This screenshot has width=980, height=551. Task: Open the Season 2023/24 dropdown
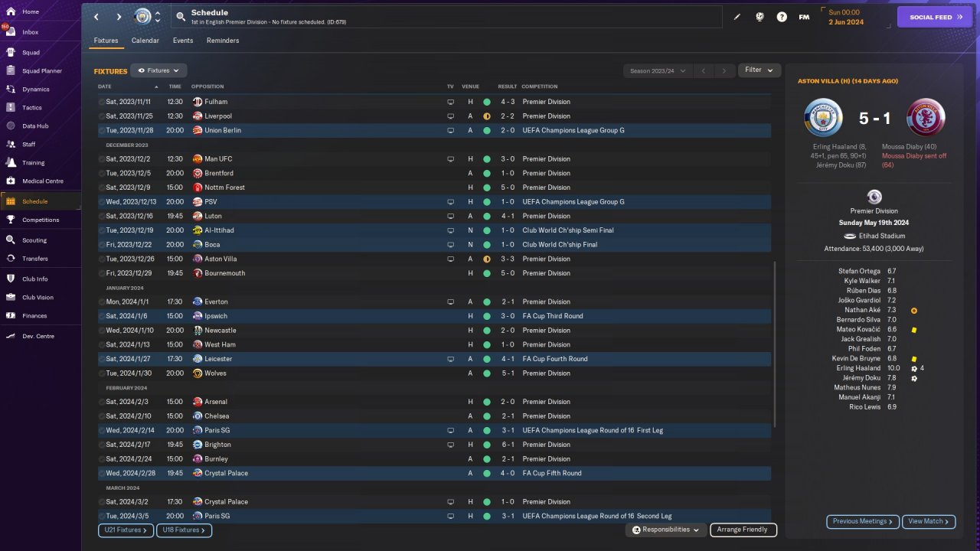click(x=658, y=71)
